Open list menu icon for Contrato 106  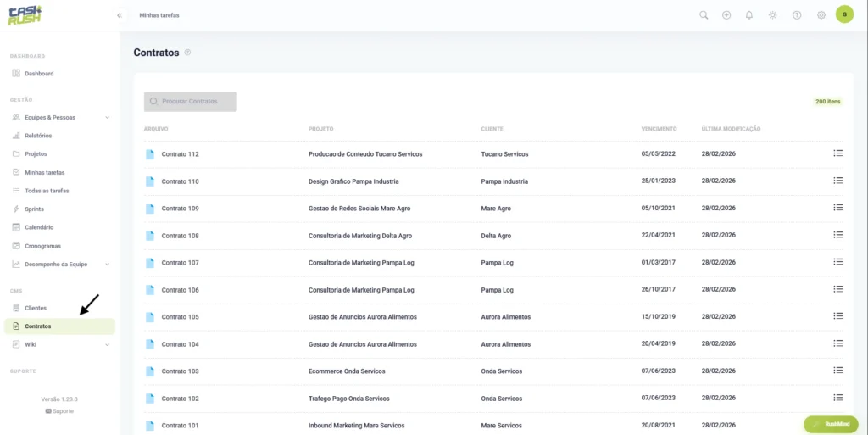tap(838, 289)
